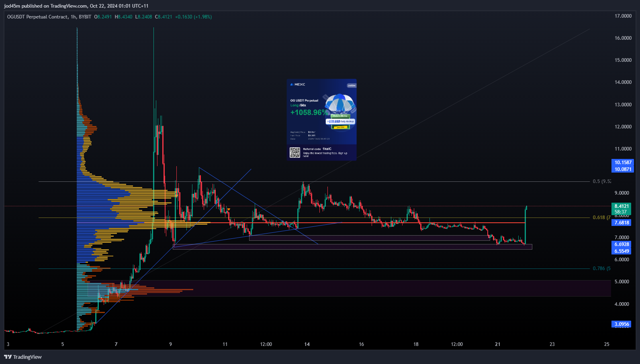Click the 6.0000 price axis label
Viewport: 640px width, 364px height.
click(622, 260)
